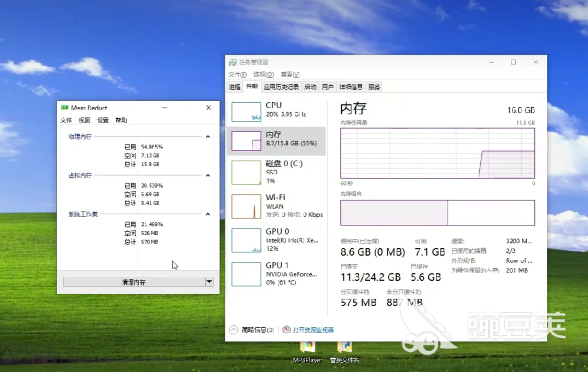The image size is (588, 372).
Task: Collapse the 物理内存 section
Action: (208, 136)
